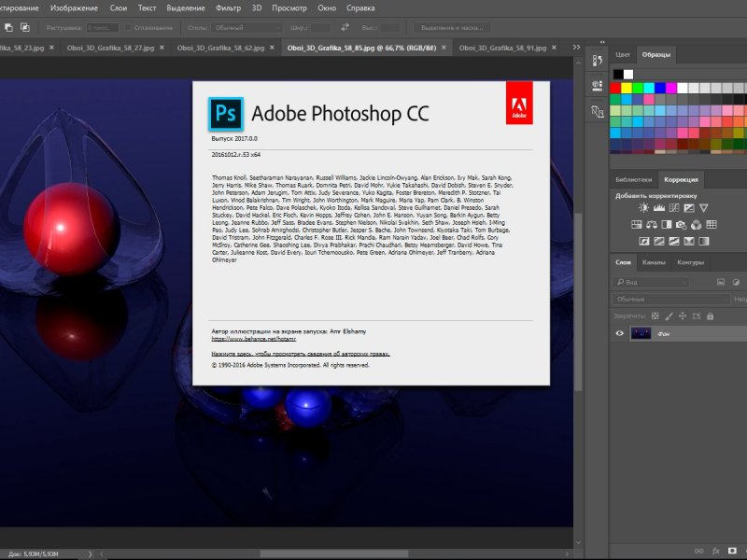Toggle lock position
The width and height of the screenshot is (747, 560).
tap(683, 316)
